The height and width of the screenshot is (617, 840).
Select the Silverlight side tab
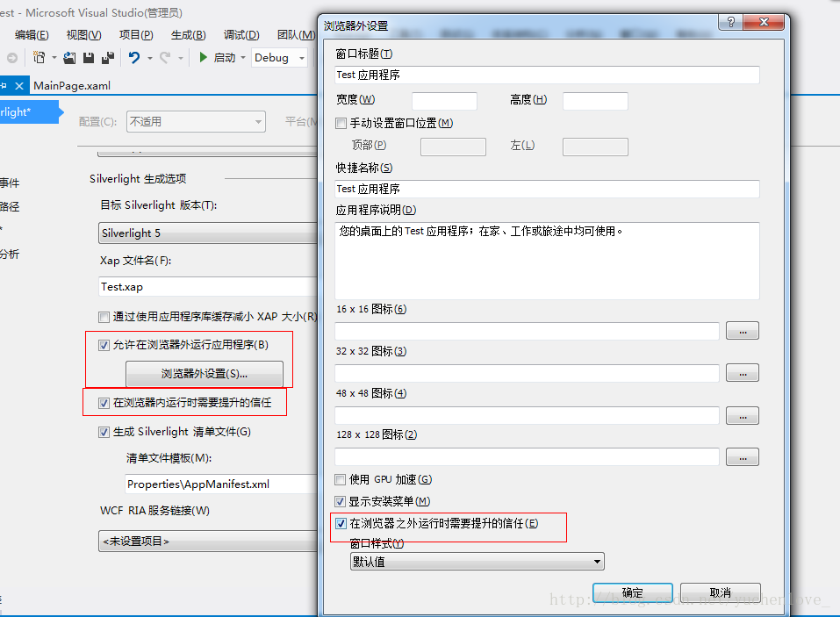30,112
